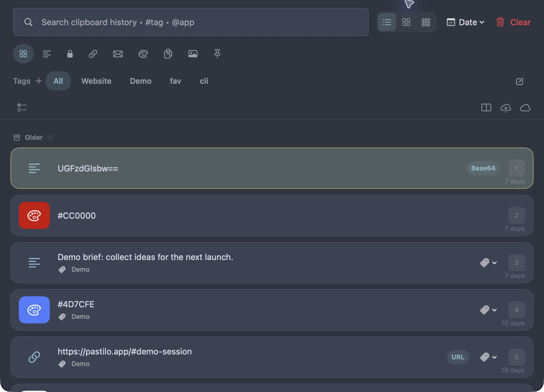This screenshot has height=392, width=544.
Task: Open the https://pastilo.app/#demo-session link item
Action: click(272, 357)
